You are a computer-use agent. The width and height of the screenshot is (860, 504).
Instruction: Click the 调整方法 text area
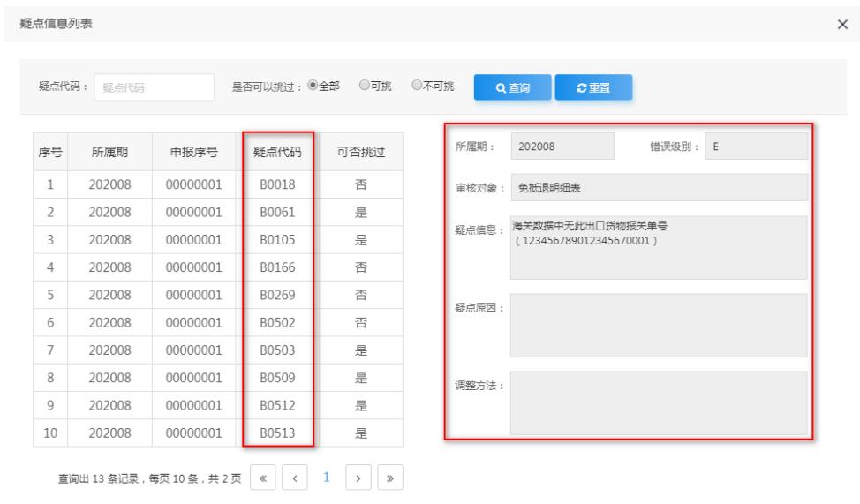659,402
